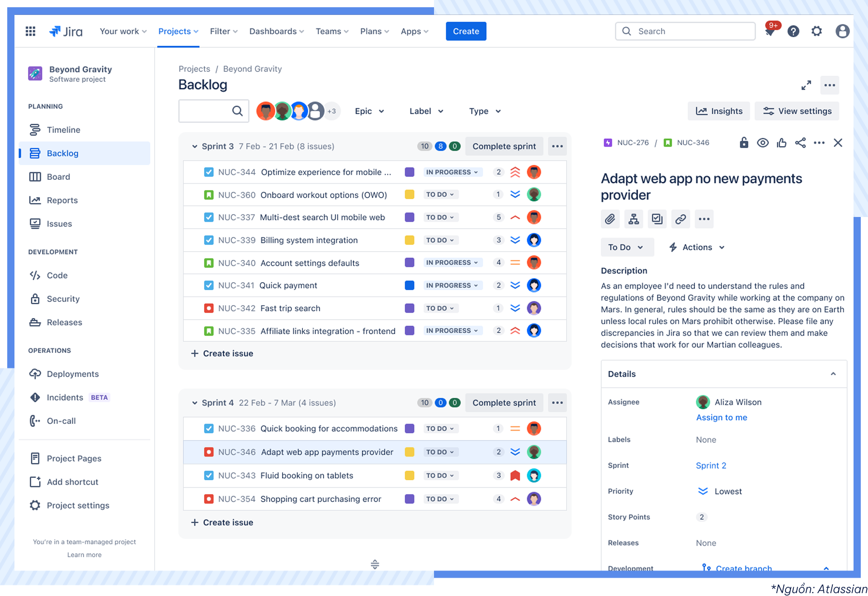Click the NUC-354 bug type icon

pyautogui.click(x=209, y=499)
